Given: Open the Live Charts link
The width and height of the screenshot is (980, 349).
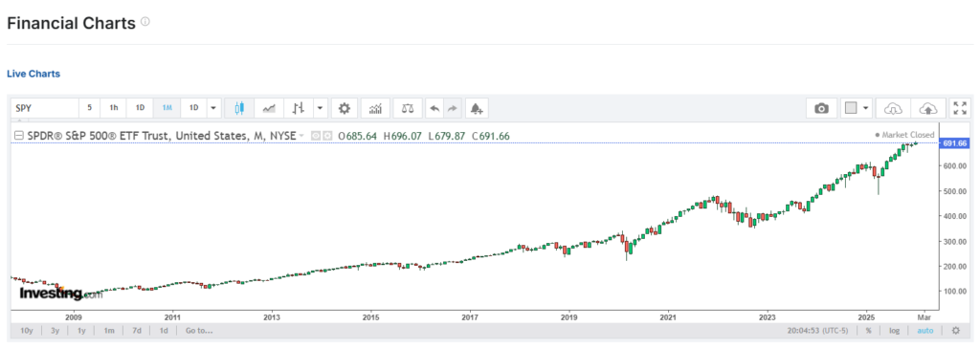Looking at the screenshot, I should click(33, 74).
